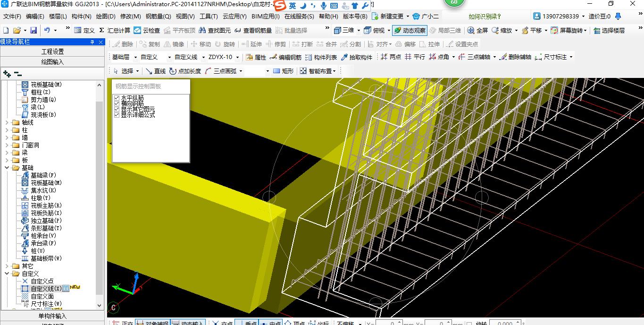Click the 局部三维 partial 3D tool
The width and height of the screenshot is (644, 325).
pos(445,30)
